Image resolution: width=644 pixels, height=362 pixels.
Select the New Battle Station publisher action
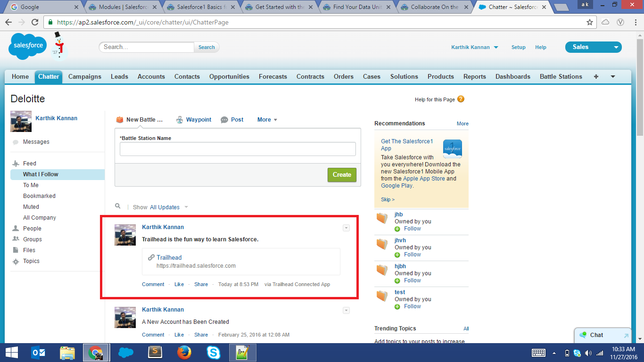pos(139,120)
